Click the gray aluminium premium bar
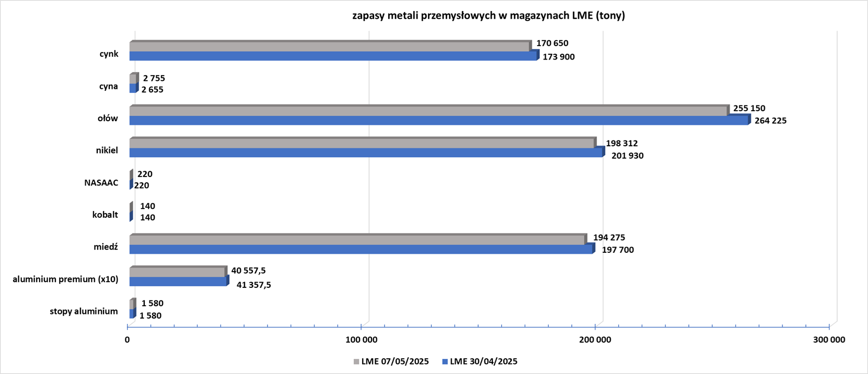 coord(178,272)
